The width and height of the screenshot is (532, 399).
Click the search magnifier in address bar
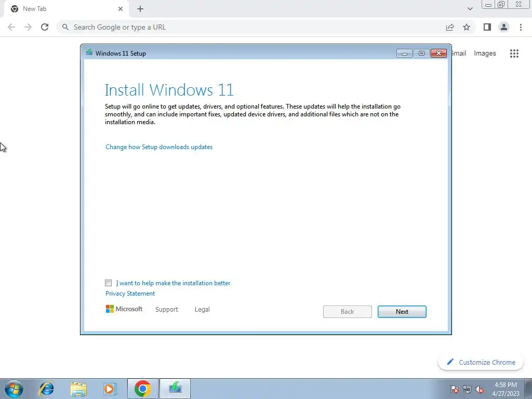[65, 27]
